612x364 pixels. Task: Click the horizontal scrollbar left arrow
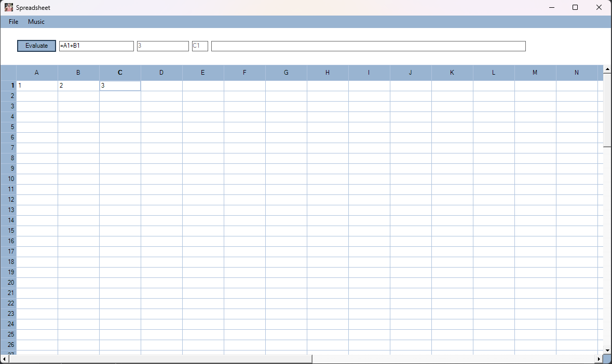(4, 359)
